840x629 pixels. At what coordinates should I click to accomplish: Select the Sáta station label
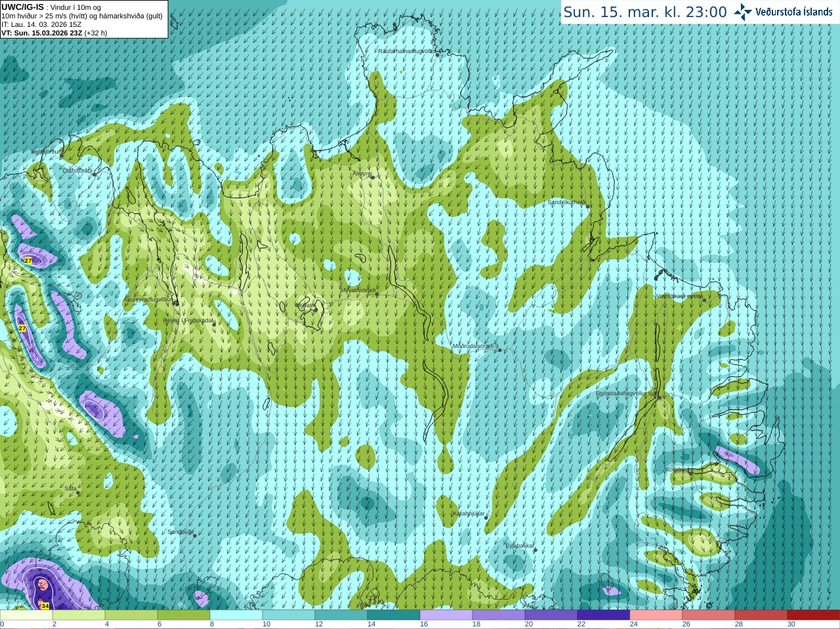click(x=71, y=488)
